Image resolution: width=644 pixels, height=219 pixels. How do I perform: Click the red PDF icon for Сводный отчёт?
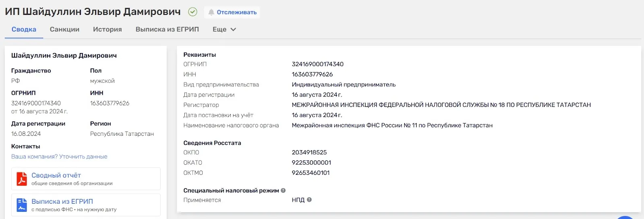22,179
